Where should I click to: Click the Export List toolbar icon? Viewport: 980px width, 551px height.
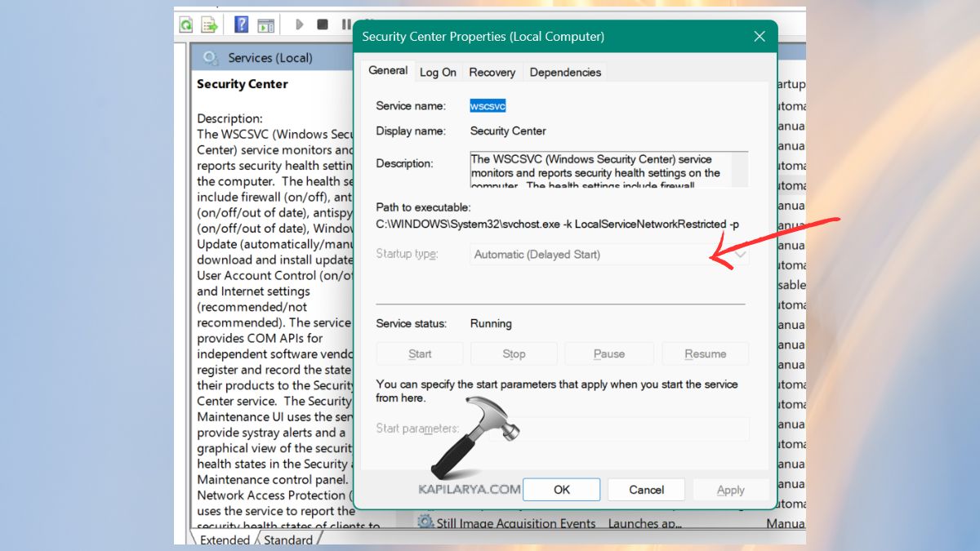click(209, 24)
